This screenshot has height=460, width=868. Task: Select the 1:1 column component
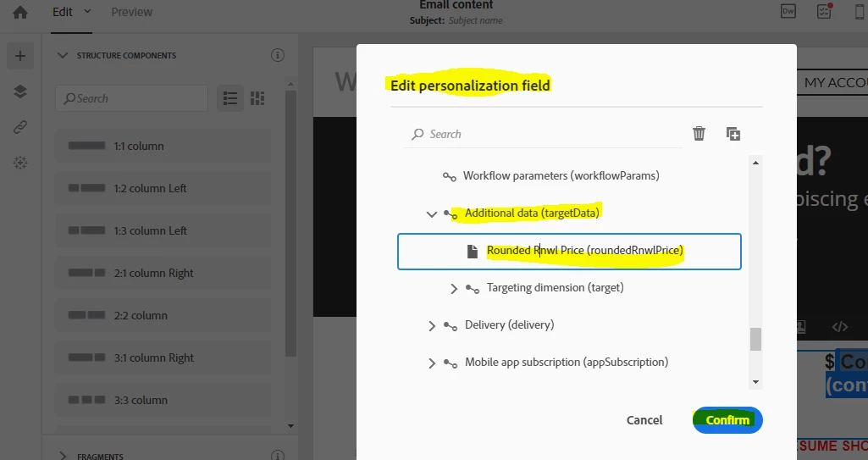pos(163,147)
